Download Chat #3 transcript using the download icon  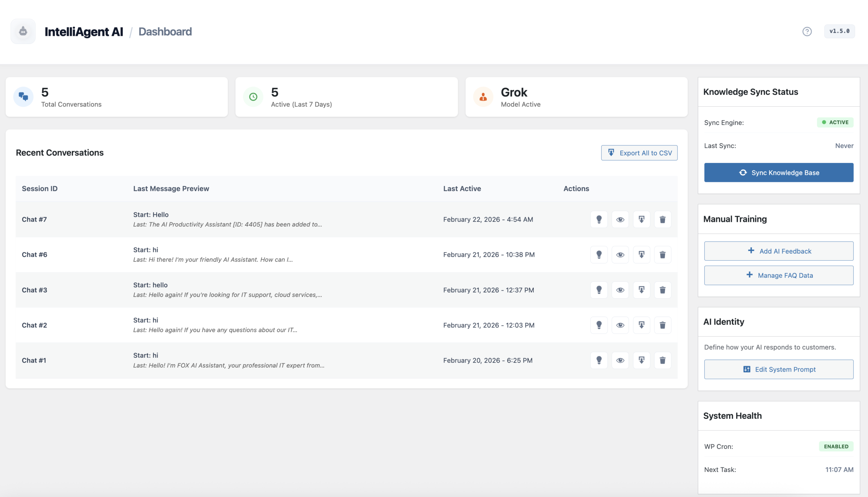pyautogui.click(x=642, y=290)
